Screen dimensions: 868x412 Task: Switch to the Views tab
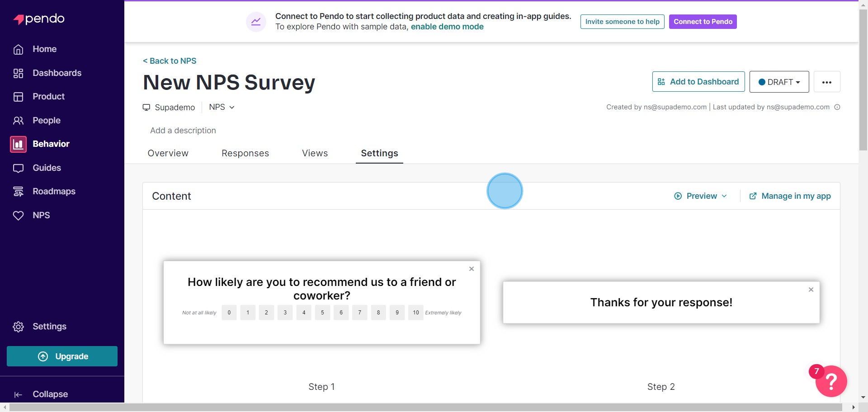tap(315, 153)
